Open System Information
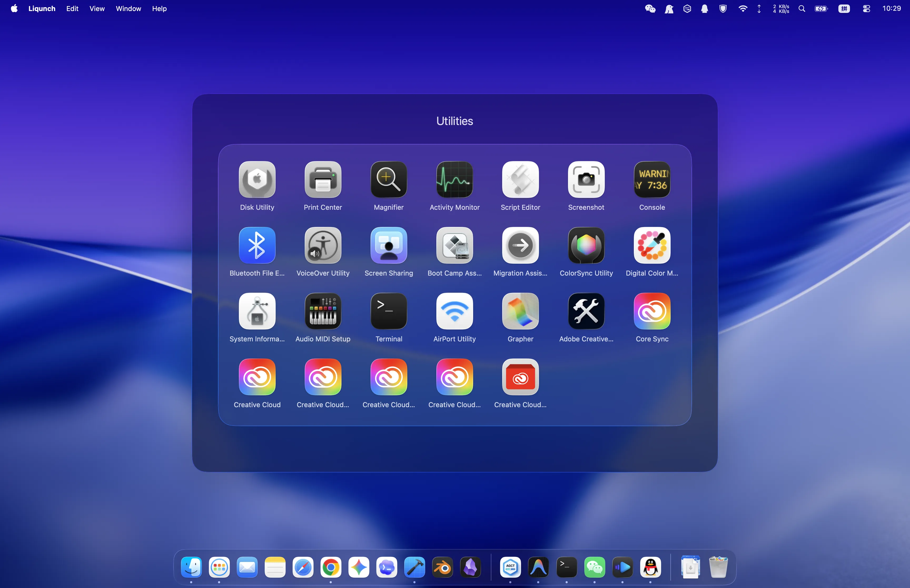This screenshot has height=588, width=910. 257,311
